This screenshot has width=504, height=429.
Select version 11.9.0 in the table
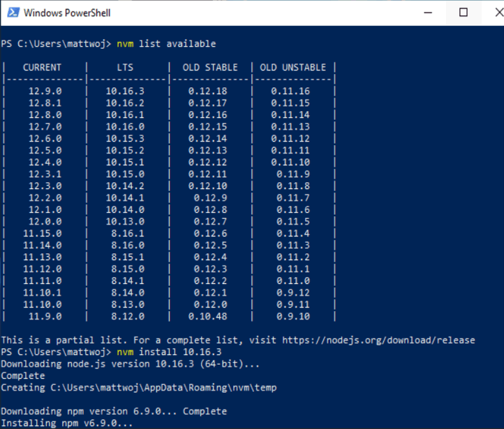coord(45,317)
